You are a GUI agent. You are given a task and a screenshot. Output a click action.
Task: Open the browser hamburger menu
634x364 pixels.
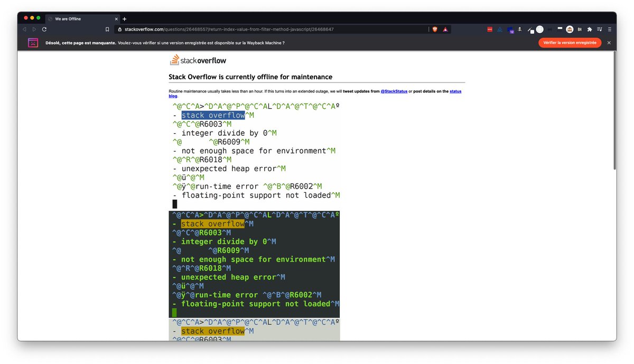pyautogui.click(x=610, y=30)
